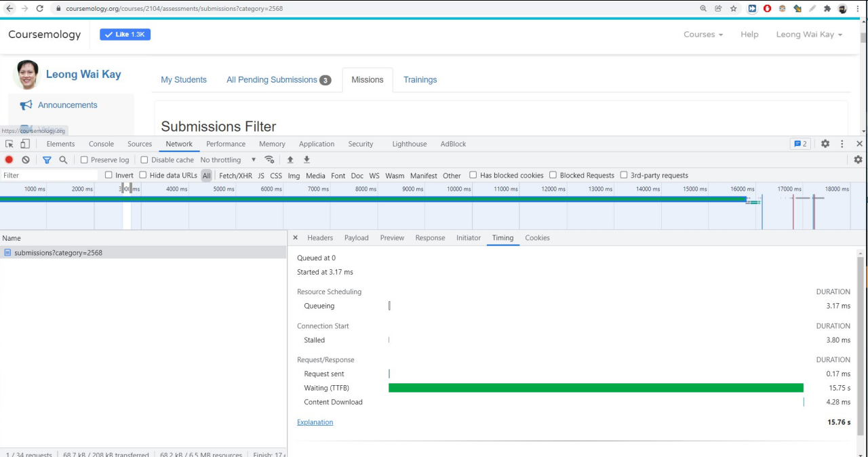Switch to the Response tab
This screenshot has height=457, width=868.
click(430, 238)
